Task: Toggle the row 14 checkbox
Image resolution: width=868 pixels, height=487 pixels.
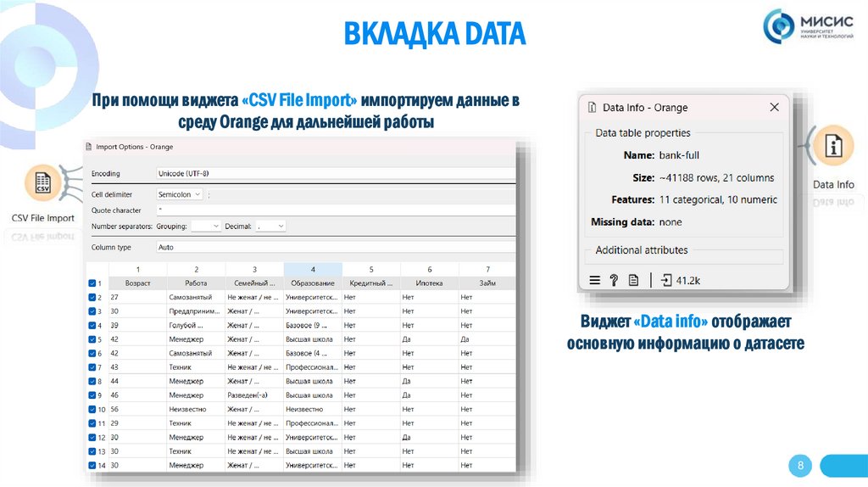Action: point(92,466)
